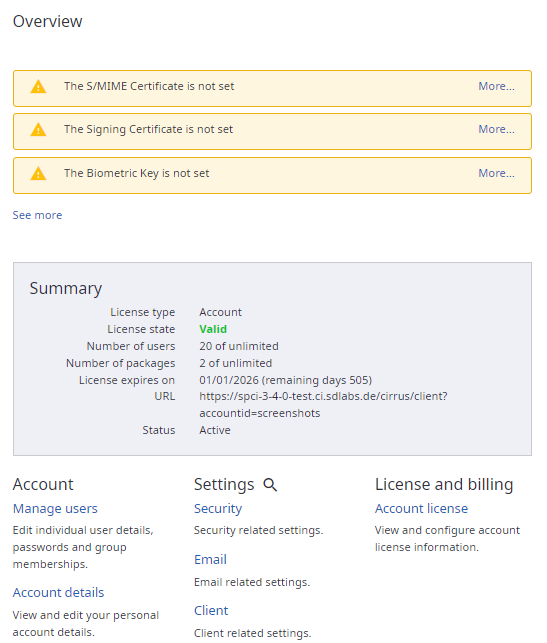
Task: Click the green Valid license state
Action: coord(213,329)
